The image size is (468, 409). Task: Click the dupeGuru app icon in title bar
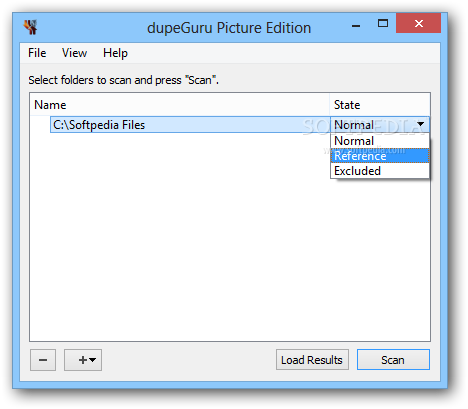31,27
